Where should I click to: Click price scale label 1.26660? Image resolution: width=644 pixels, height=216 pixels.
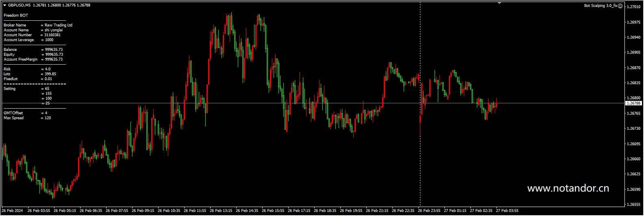(x=634, y=159)
